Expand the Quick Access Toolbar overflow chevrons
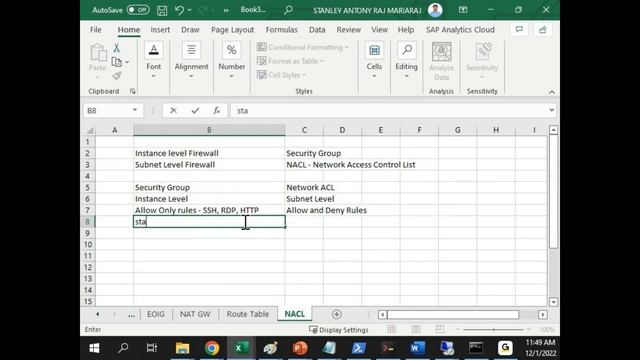The height and width of the screenshot is (360, 640). click(x=226, y=10)
